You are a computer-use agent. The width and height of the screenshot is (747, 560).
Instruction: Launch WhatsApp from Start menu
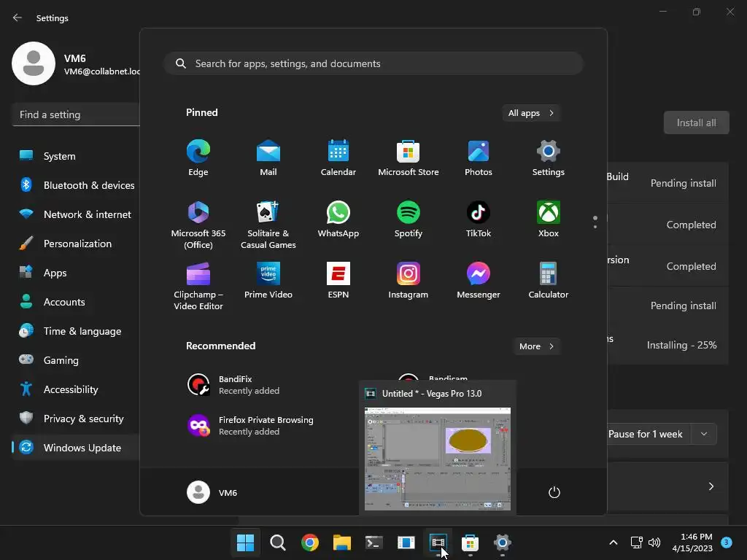point(338,219)
